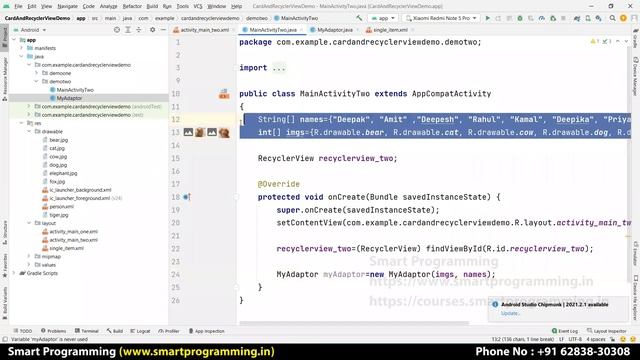
Task: Click the UTF-8 encoding in the status bar
Action: [575, 339]
